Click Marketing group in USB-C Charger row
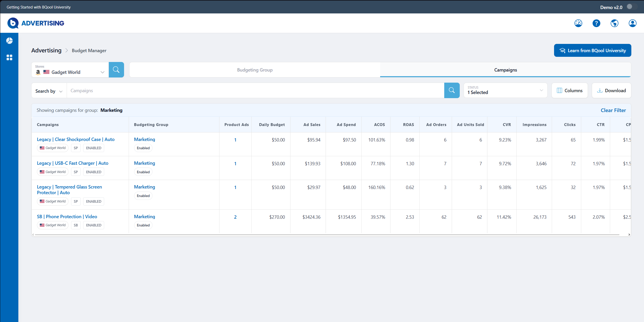The width and height of the screenshot is (644, 322). [x=144, y=163]
